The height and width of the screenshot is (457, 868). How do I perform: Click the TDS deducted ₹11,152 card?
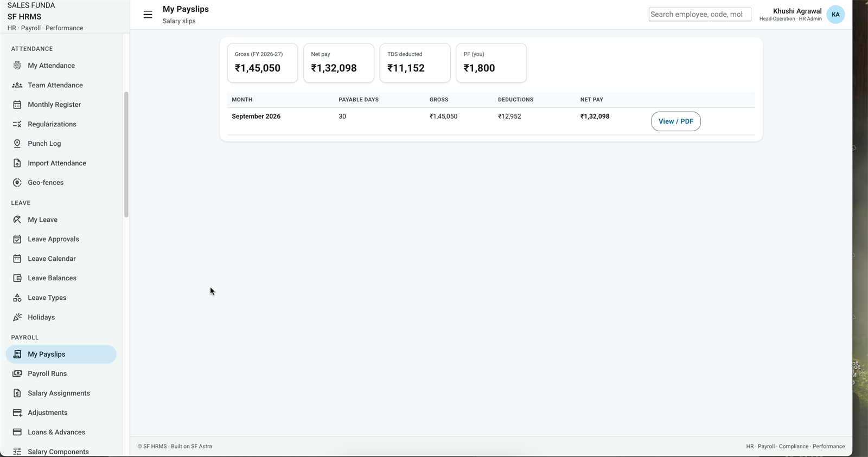[415, 63]
